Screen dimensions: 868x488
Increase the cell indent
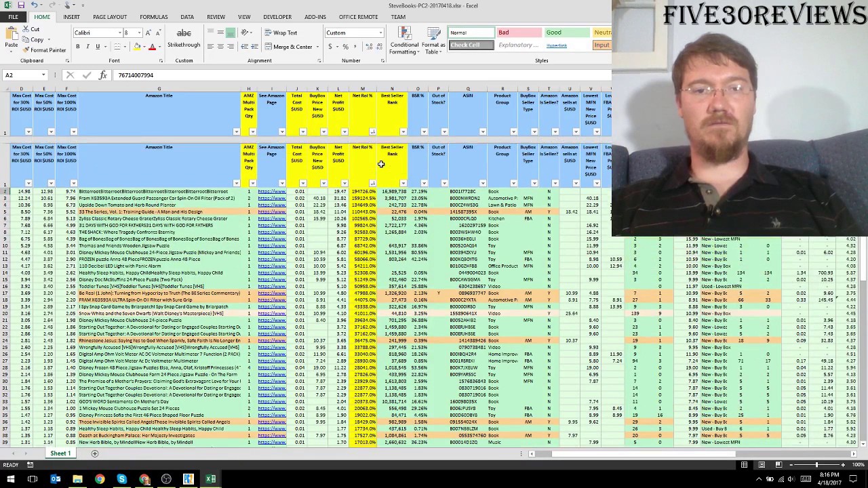coord(256,47)
